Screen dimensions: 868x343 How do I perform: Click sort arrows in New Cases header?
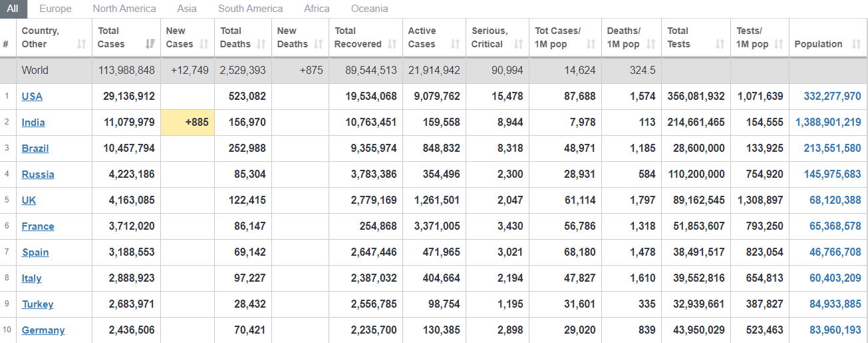point(204,45)
